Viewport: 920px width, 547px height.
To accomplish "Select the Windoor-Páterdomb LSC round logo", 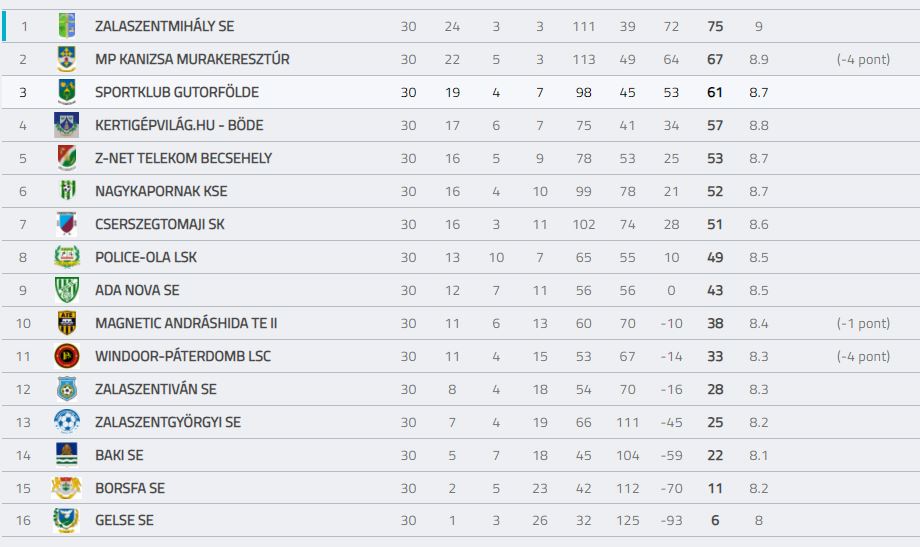I will click(x=67, y=356).
